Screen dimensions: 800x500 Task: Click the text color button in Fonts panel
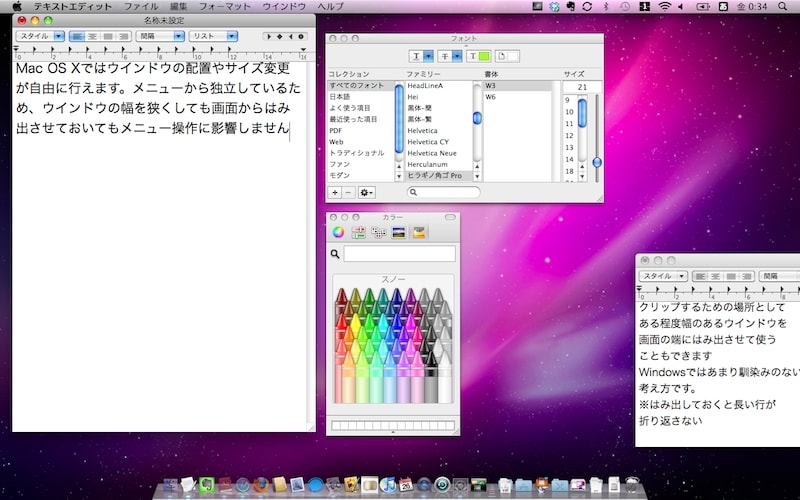coord(477,56)
